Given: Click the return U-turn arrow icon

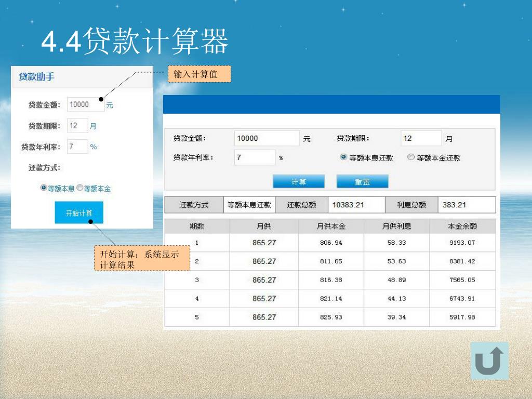Looking at the screenshot, I should point(489,361).
